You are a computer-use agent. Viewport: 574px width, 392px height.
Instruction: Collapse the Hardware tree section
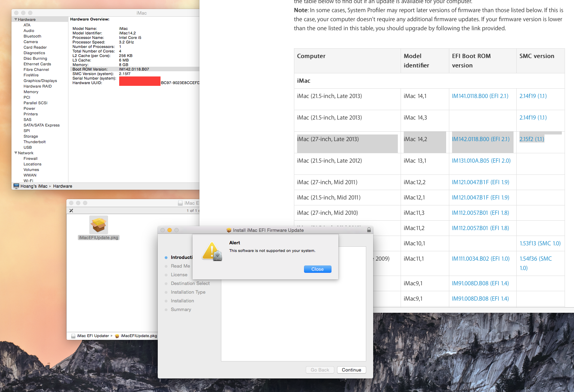click(16, 19)
